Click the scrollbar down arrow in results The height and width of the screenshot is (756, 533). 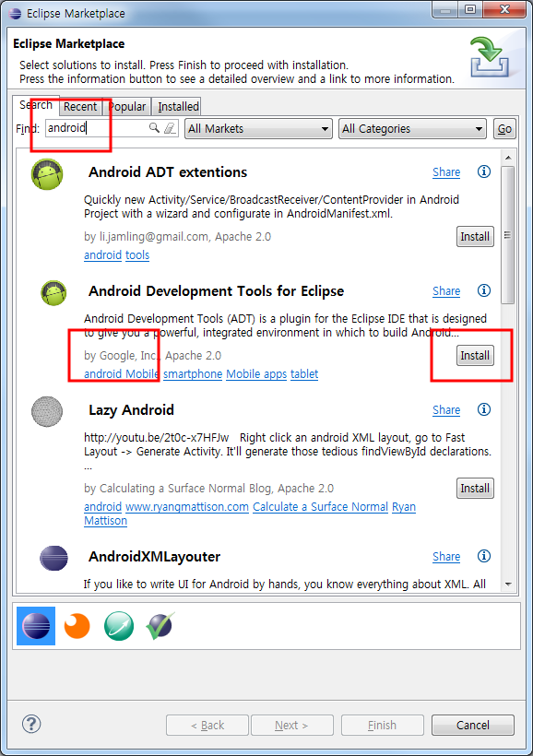click(x=508, y=584)
